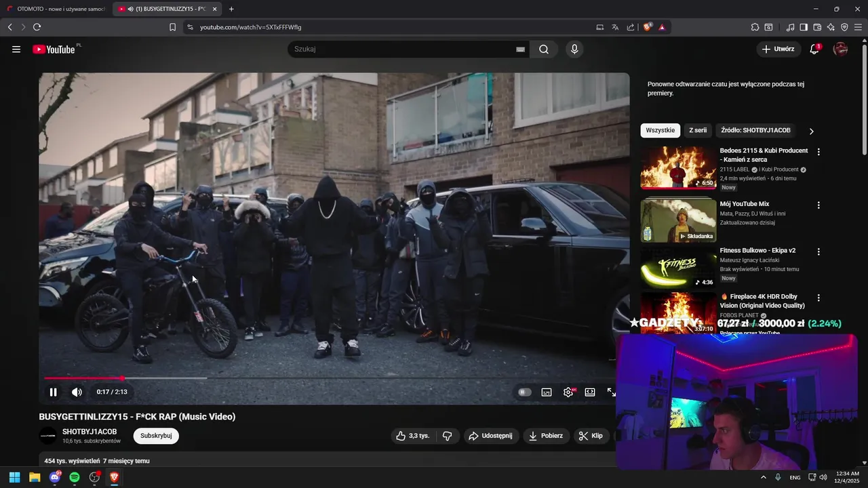Subscribe with the Subskrybuj button

coord(156,436)
